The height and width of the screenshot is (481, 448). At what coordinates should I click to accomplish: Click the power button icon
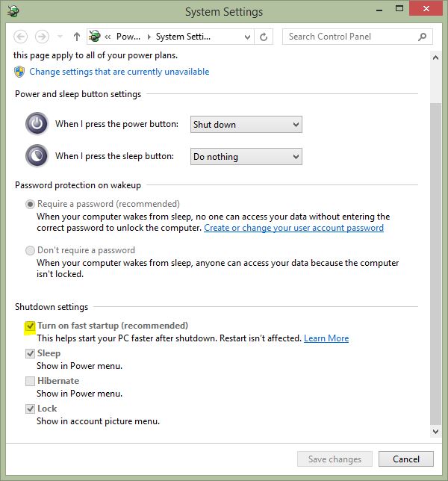(37, 124)
